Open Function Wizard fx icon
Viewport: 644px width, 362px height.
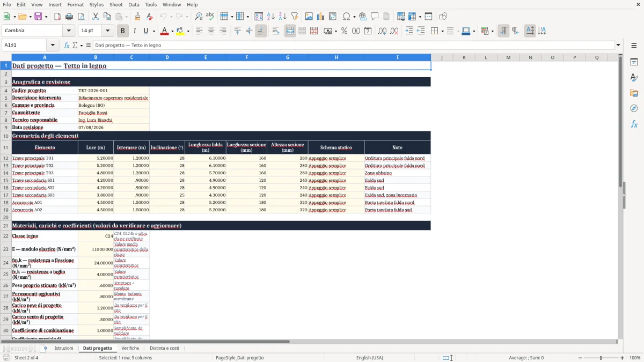(67, 45)
